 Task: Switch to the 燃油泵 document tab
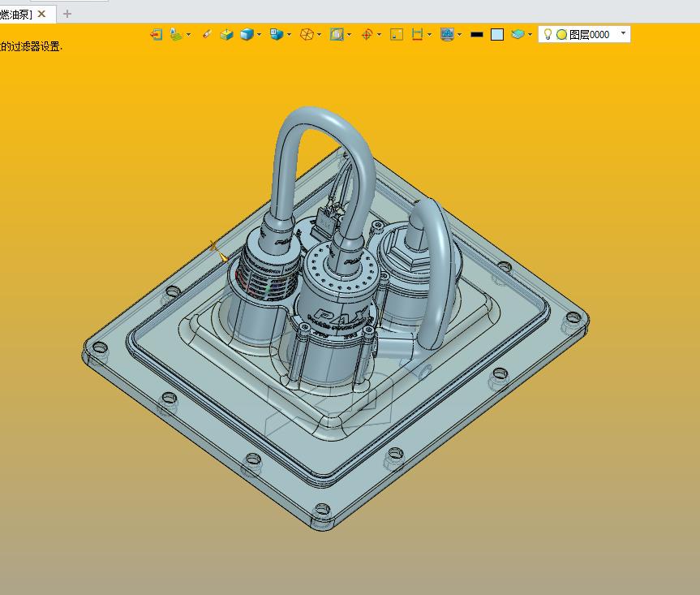click(x=16, y=15)
